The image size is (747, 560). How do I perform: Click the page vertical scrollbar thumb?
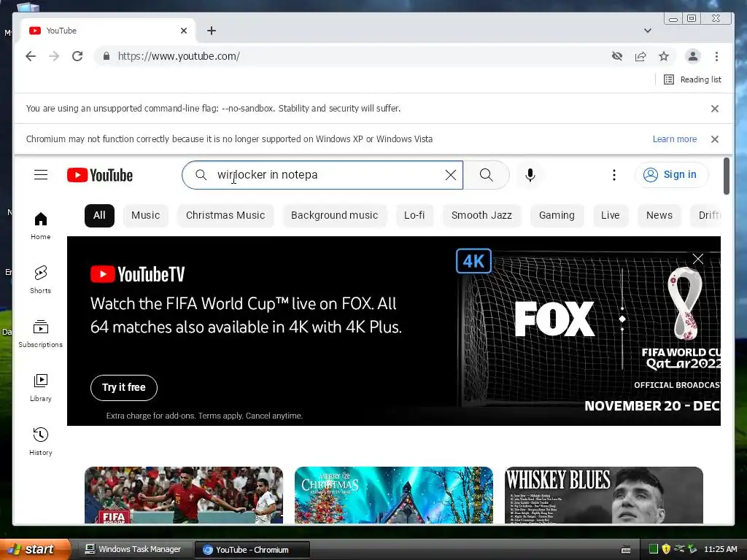tap(727, 176)
